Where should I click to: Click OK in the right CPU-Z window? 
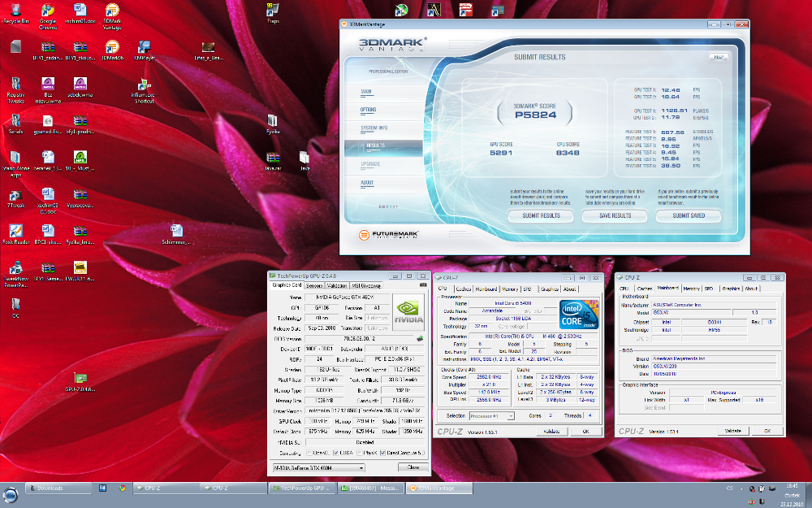(767, 431)
